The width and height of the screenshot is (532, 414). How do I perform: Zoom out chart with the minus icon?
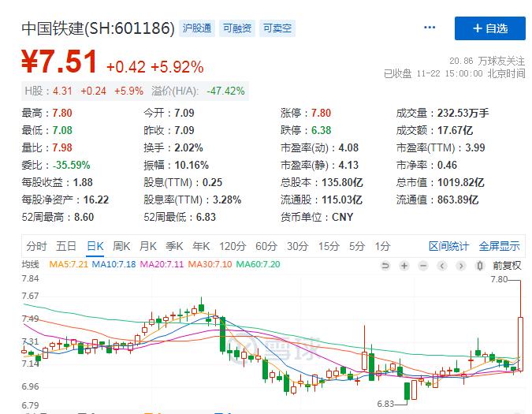tap(423, 266)
